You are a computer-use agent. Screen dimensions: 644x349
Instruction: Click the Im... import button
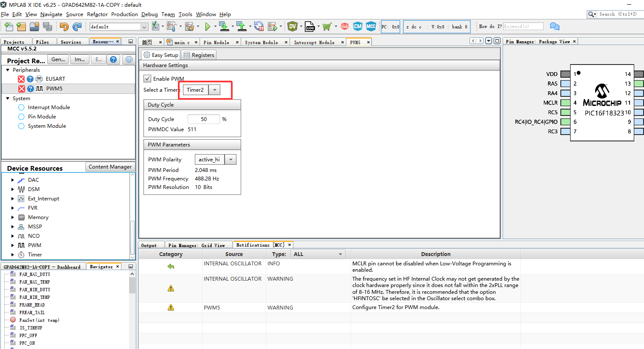tap(80, 59)
